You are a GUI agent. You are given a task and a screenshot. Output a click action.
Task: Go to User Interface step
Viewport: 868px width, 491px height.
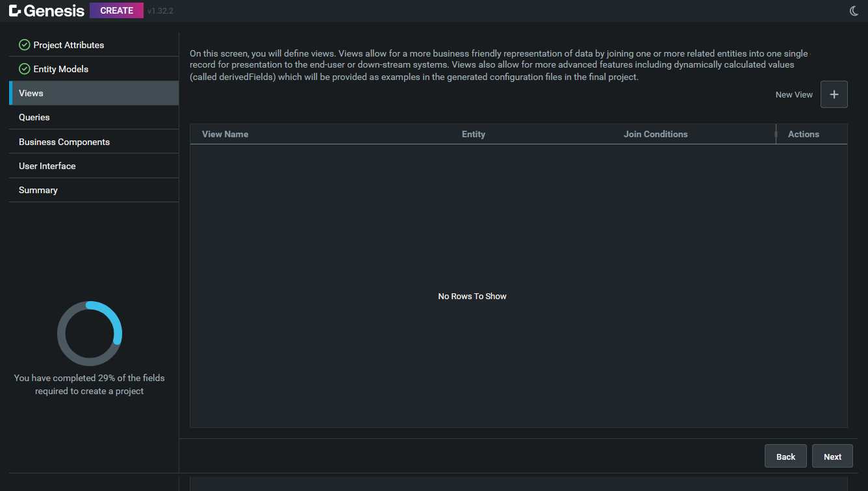[x=94, y=166]
